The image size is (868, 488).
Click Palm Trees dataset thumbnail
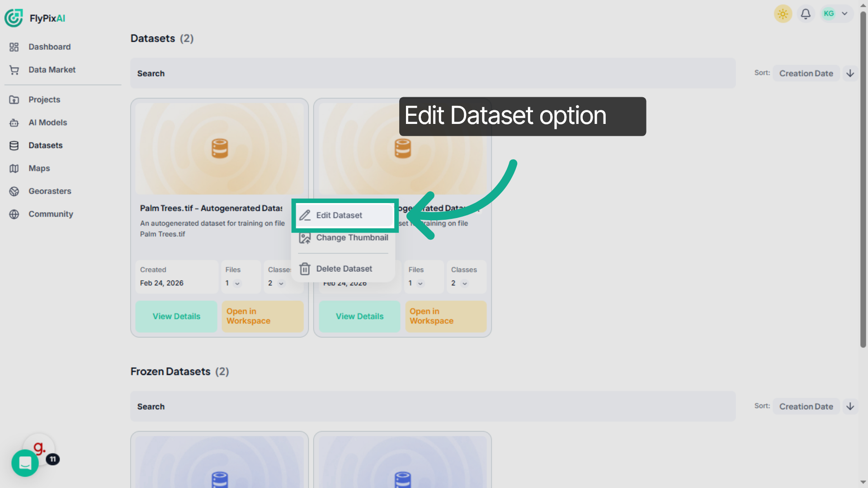(x=220, y=149)
